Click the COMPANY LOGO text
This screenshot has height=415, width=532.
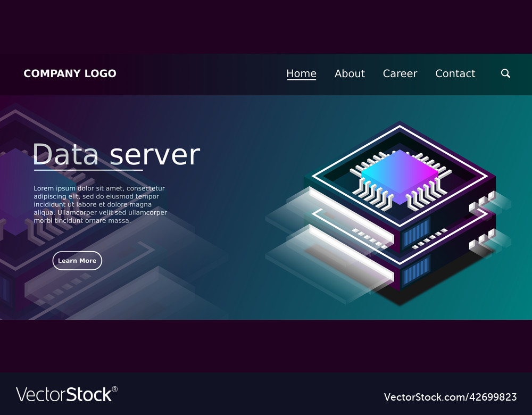[x=70, y=73]
